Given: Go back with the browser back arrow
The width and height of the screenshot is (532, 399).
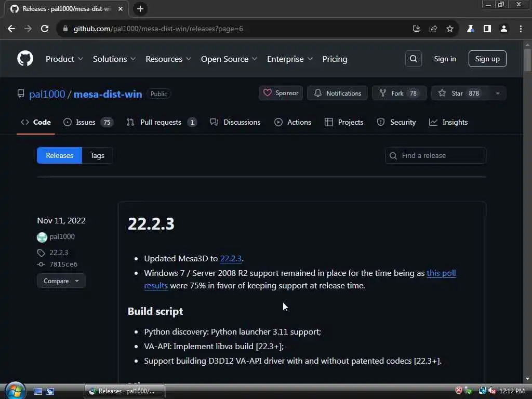Looking at the screenshot, I should [x=11, y=29].
